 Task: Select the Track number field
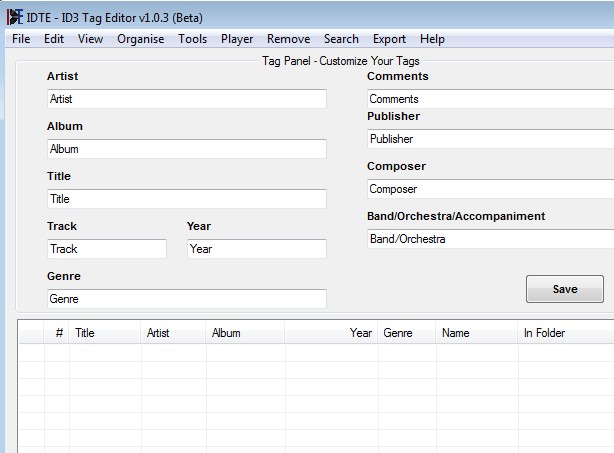pyautogui.click(x=106, y=249)
